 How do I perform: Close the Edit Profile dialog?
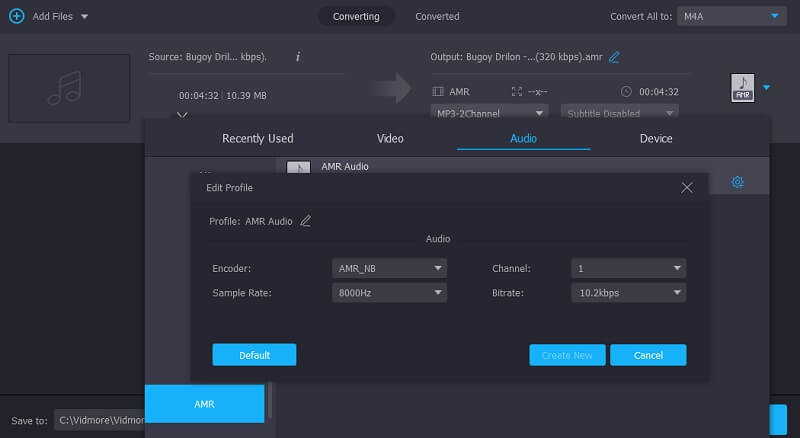tap(686, 188)
